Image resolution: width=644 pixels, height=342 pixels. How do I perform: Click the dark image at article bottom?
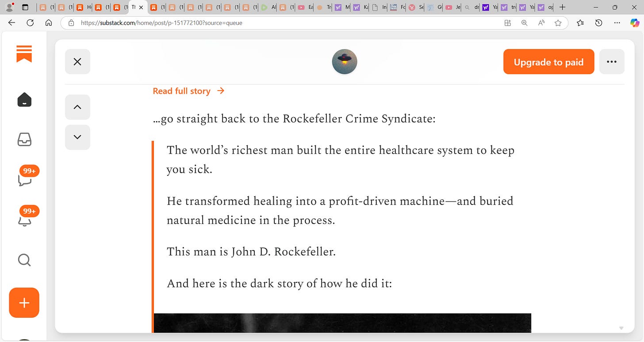tap(342, 323)
